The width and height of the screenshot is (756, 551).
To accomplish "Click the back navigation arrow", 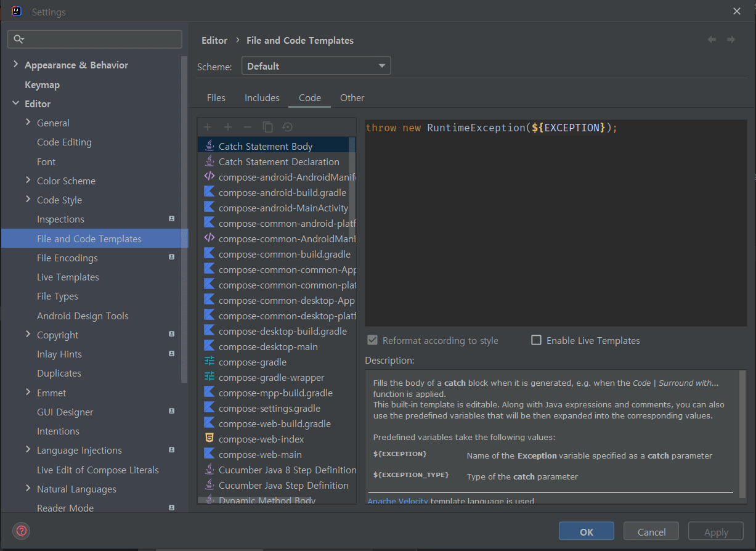I will coord(712,39).
